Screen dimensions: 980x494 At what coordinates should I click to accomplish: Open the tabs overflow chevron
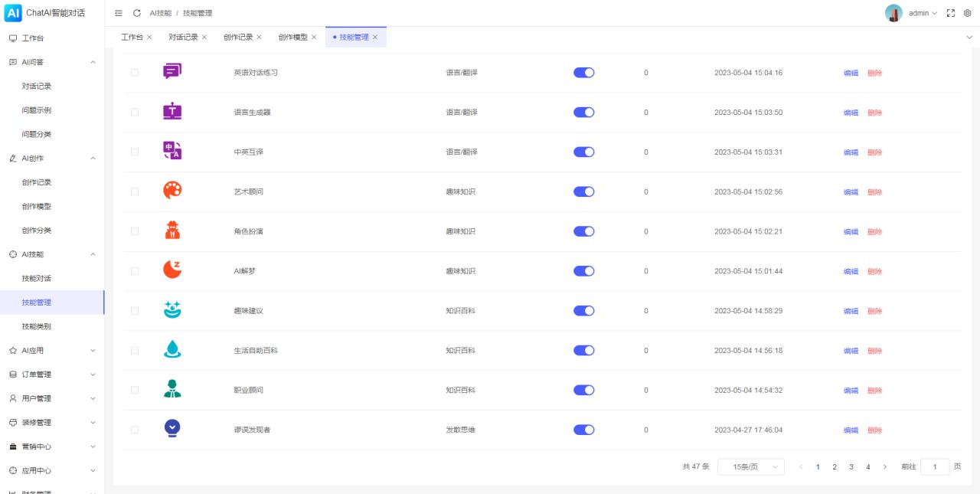[x=970, y=38]
